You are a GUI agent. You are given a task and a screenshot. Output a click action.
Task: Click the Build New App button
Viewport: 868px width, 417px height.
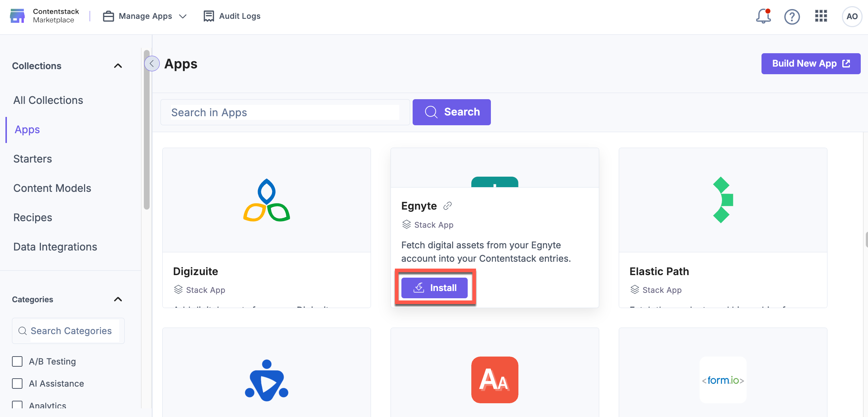pos(811,64)
